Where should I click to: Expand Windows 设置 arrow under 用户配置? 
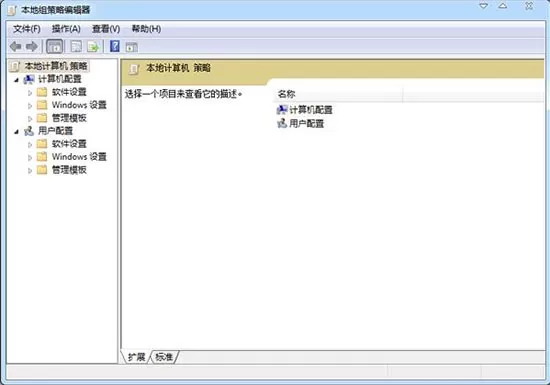pyautogui.click(x=30, y=158)
